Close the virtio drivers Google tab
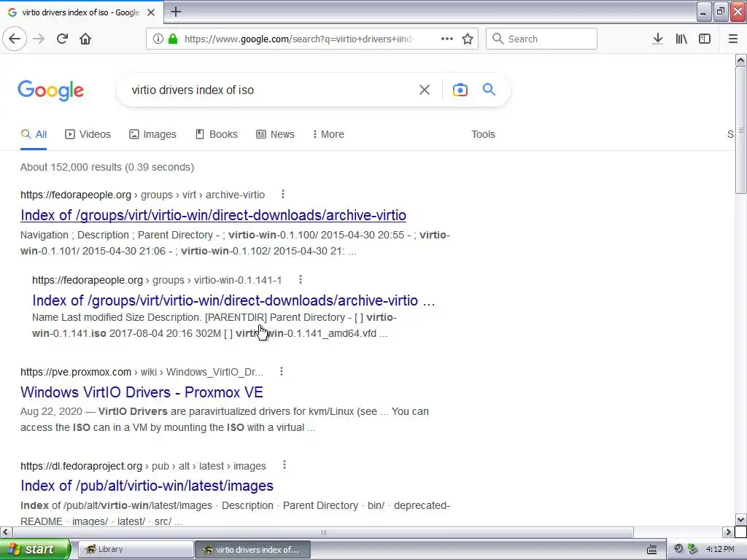 coord(151,12)
